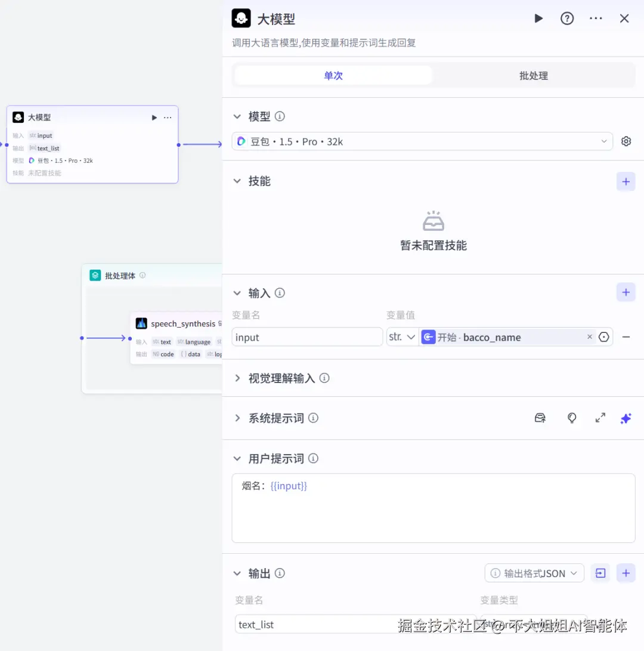Select the 单次 tab
The image size is (644, 651).
(x=332, y=75)
